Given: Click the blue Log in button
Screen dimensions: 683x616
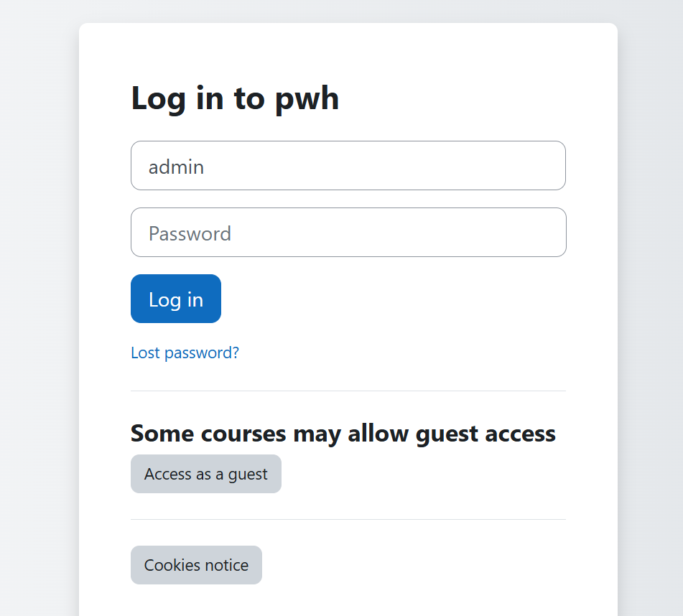Looking at the screenshot, I should click(x=176, y=299).
